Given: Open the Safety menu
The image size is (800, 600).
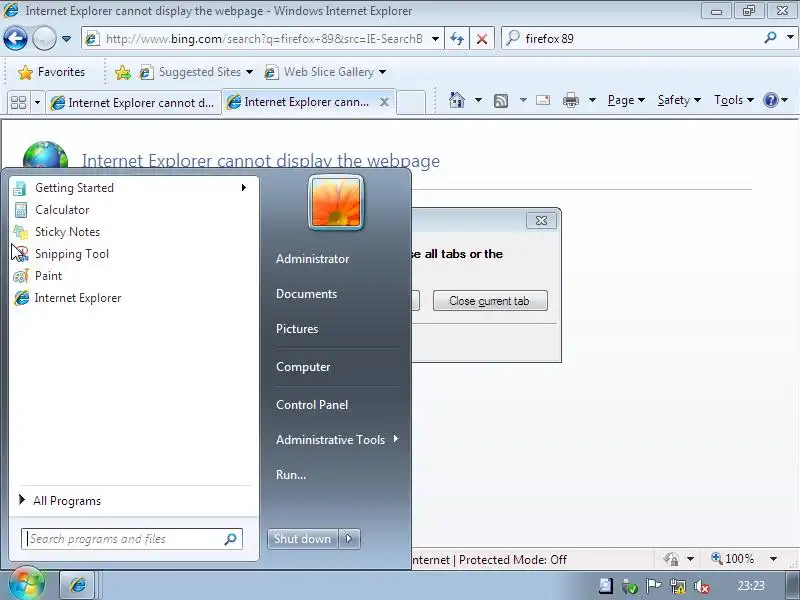Looking at the screenshot, I should coord(679,100).
